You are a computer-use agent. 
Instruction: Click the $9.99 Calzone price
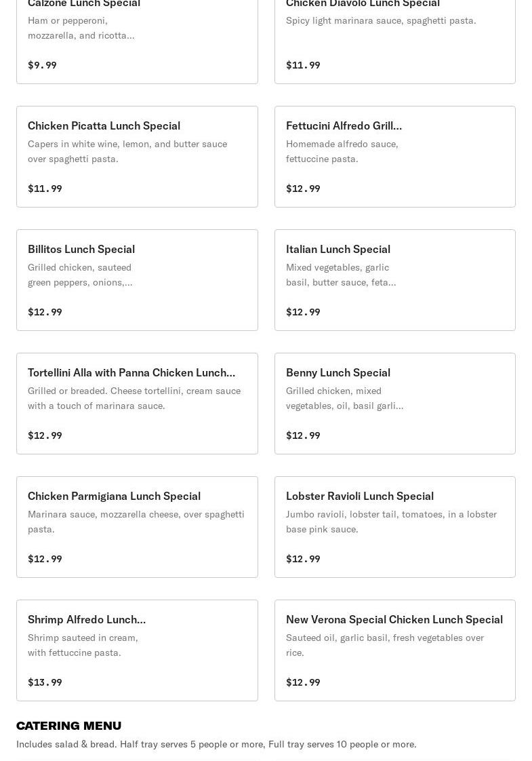click(42, 65)
